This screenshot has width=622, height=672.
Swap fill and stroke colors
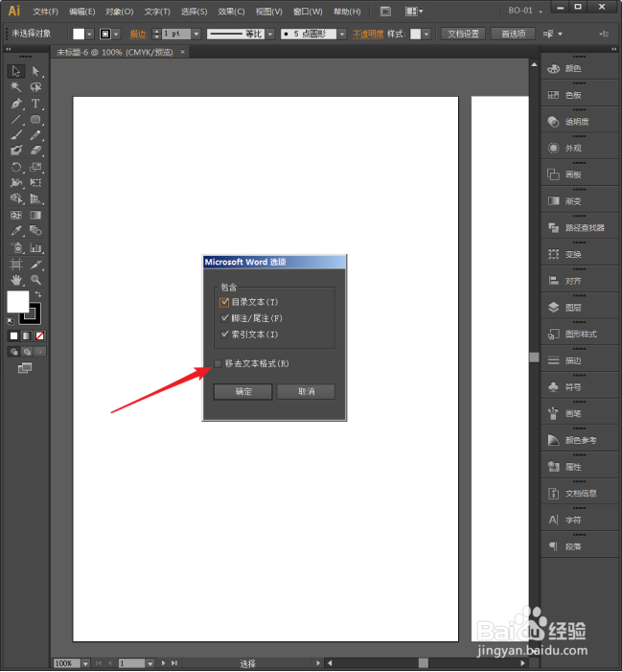38,294
